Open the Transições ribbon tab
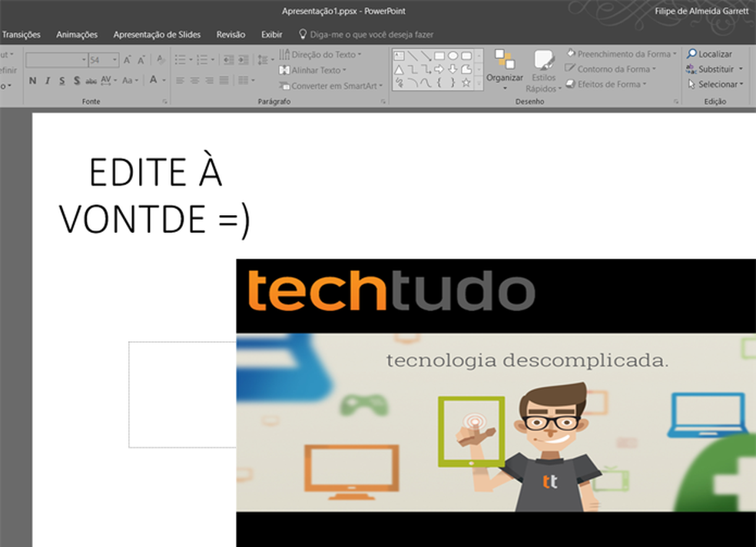This screenshot has height=547, width=756. coord(21,35)
